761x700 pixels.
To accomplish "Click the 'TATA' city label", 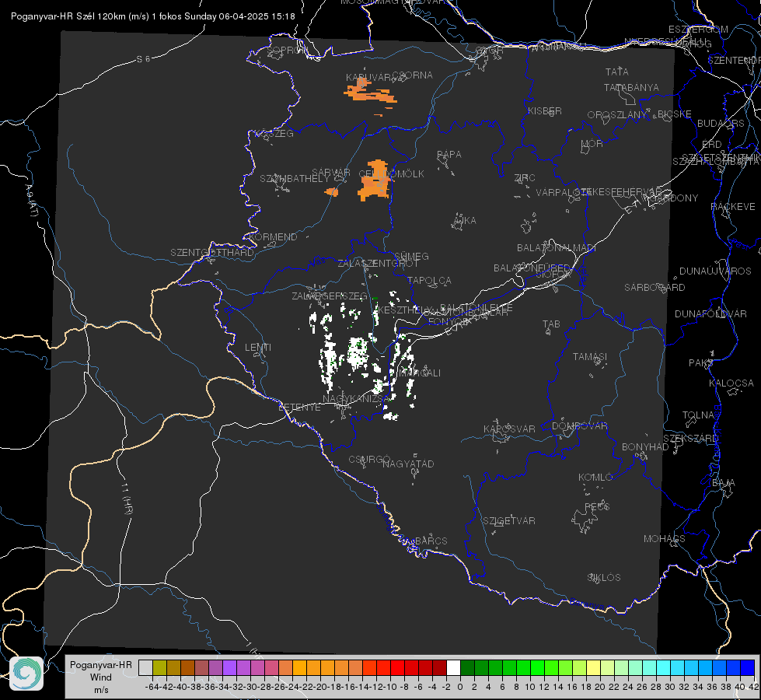I will (x=617, y=72).
